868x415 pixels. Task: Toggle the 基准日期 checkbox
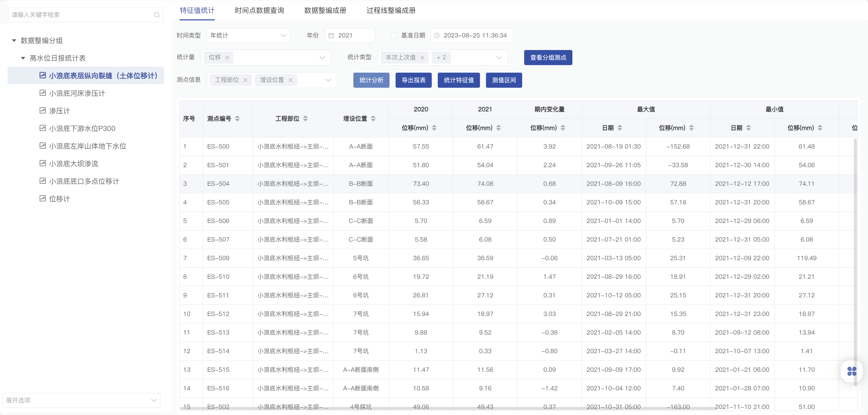click(394, 35)
